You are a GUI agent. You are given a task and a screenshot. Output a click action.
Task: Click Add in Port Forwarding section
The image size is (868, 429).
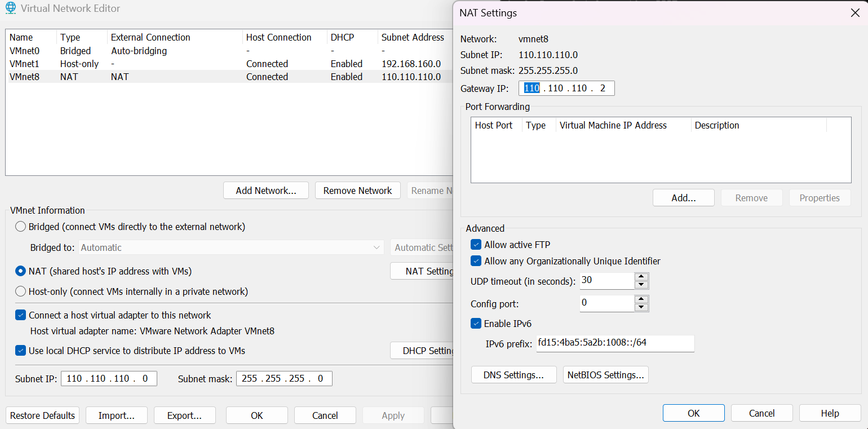pyautogui.click(x=684, y=198)
